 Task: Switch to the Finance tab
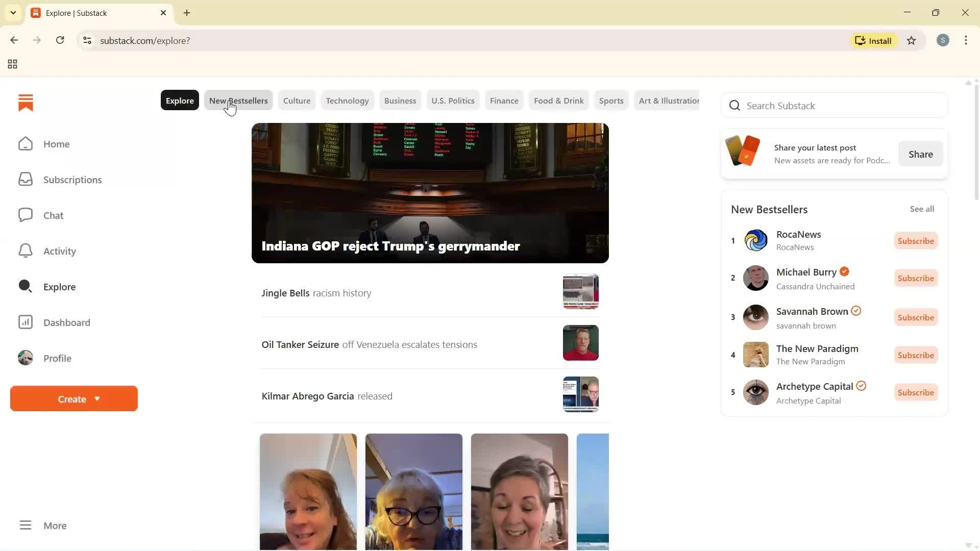click(504, 101)
